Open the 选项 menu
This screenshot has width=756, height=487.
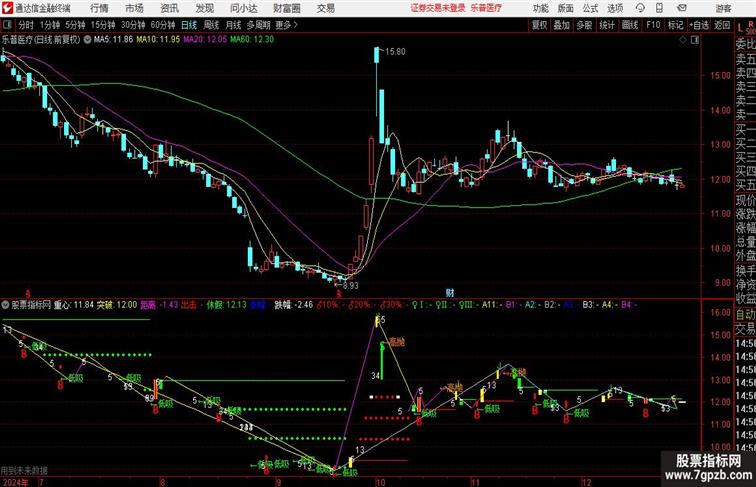pyautogui.click(x=615, y=8)
